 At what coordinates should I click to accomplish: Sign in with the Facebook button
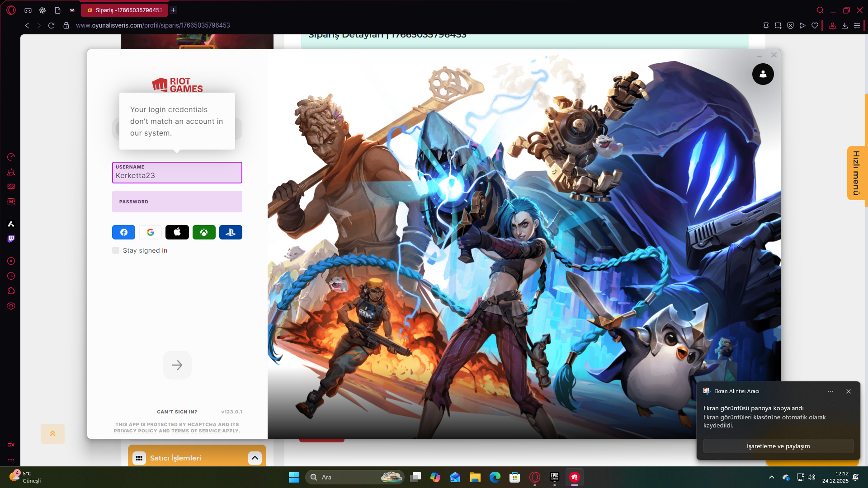pyautogui.click(x=123, y=232)
